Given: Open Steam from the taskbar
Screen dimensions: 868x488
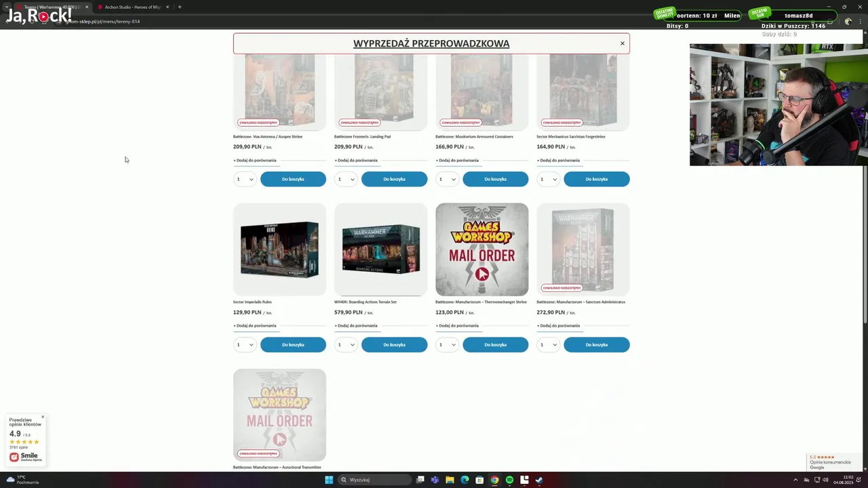Looking at the screenshot, I should coord(539,480).
